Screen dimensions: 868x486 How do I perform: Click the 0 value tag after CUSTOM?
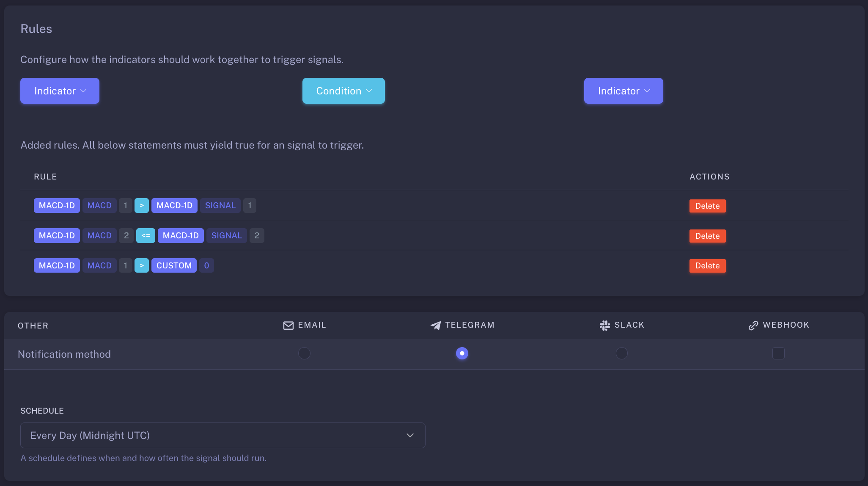pos(206,265)
